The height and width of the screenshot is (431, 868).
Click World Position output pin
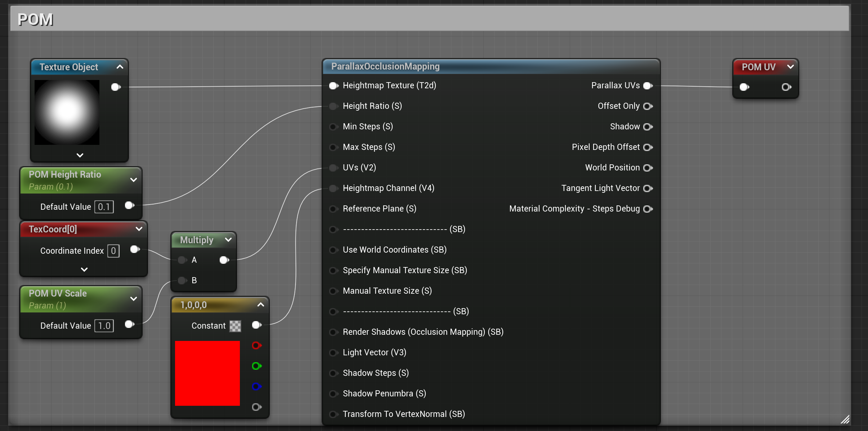pyautogui.click(x=648, y=168)
